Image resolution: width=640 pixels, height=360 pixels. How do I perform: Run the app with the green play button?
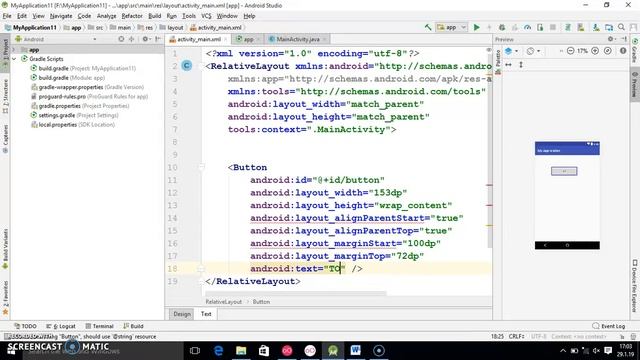coord(476,27)
